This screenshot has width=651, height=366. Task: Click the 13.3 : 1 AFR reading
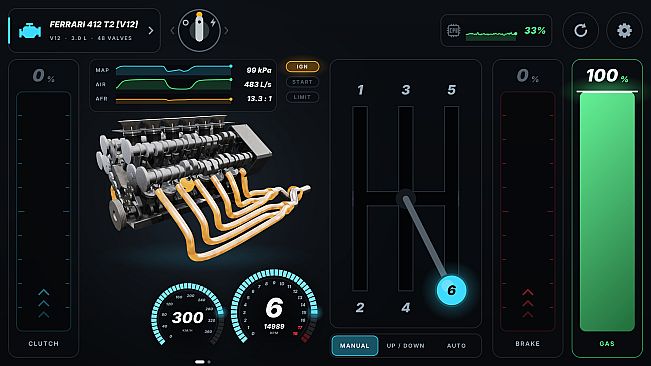[259, 99]
